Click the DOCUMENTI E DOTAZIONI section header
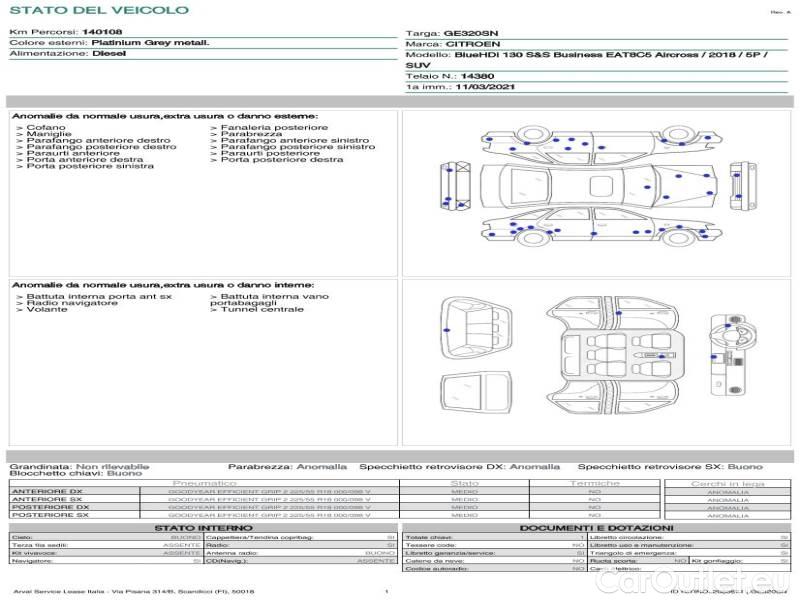Image resolution: width=800 pixels, height=600 pixels. [x=596, y=527]
